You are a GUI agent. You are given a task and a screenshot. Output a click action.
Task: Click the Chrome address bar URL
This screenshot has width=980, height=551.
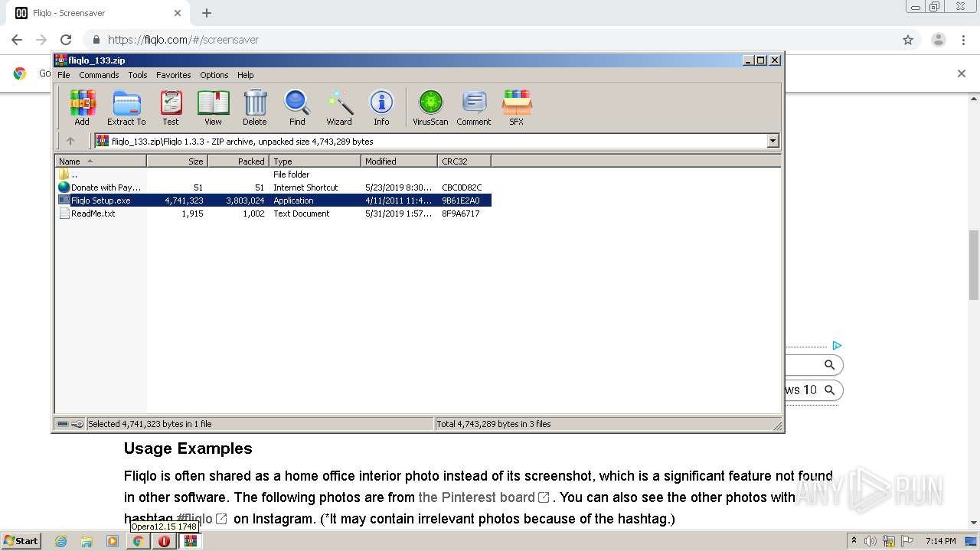pyautogui.click(x=183, y=40)
